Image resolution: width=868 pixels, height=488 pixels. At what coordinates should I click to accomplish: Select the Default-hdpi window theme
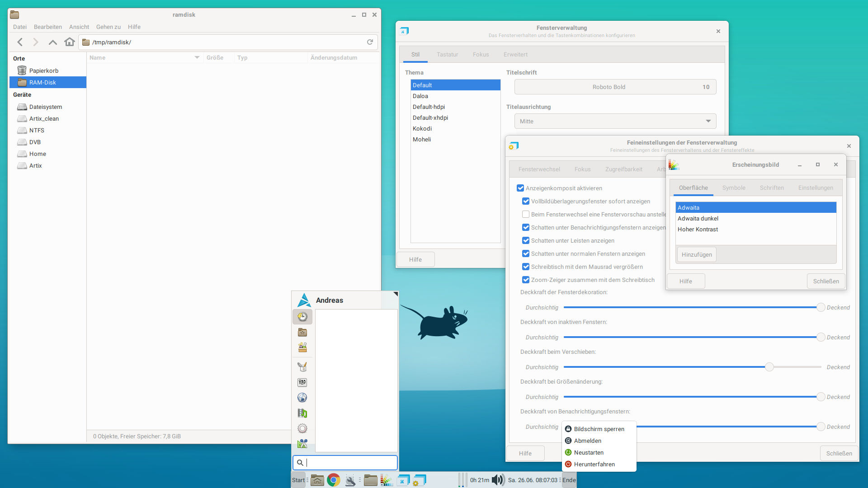[x=455, y=107]
